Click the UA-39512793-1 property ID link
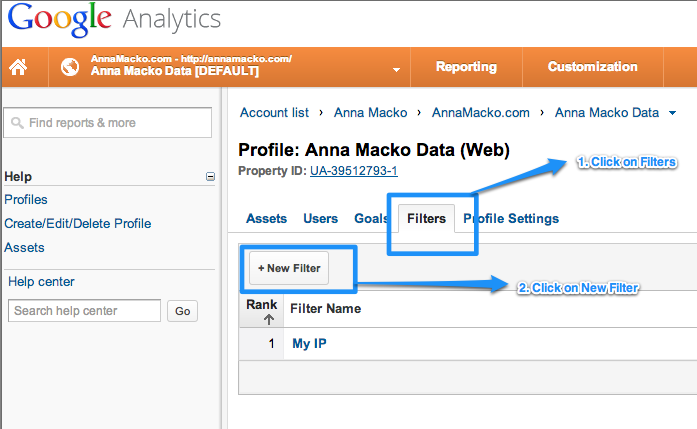Screen dimensions: 697x429 click(x=354, y=171)
